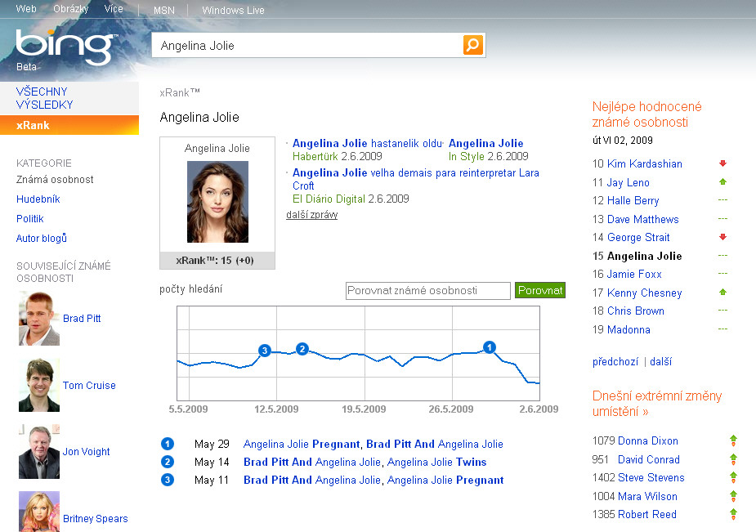756x532 pixels.
Task: Click the 'další zprávy' more news link
Action: [312, 215]
